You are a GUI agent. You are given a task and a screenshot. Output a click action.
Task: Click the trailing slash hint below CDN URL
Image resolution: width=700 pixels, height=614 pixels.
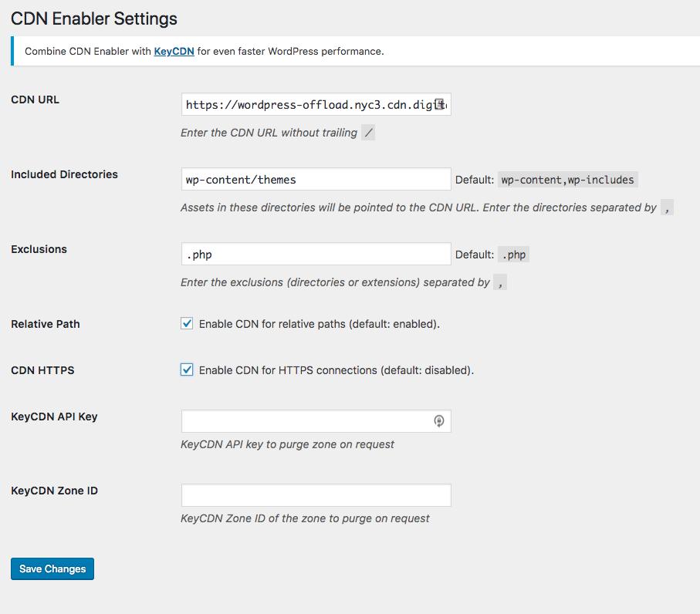[367, 132]
